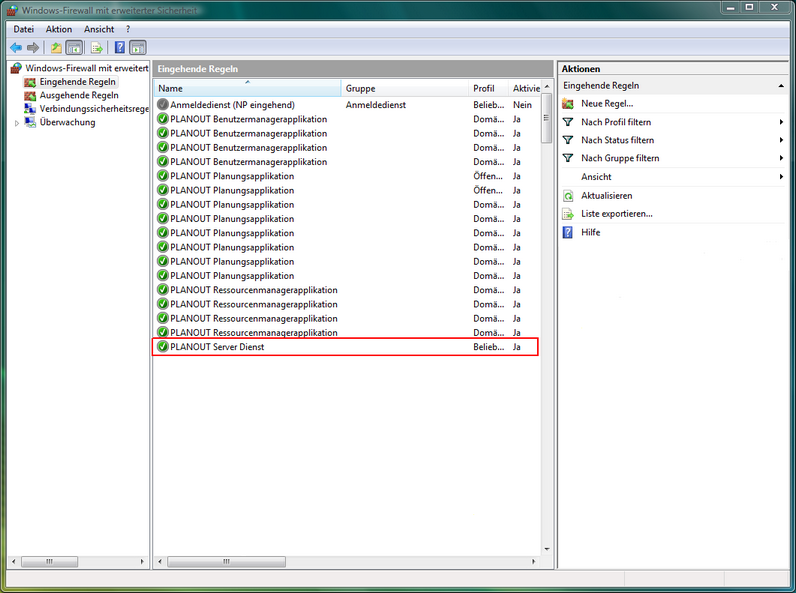The height and width of the screenshot is (593, 796).
Task: Select the Ausgehende Regeln tree icon
Action: [x=30, y=95]
